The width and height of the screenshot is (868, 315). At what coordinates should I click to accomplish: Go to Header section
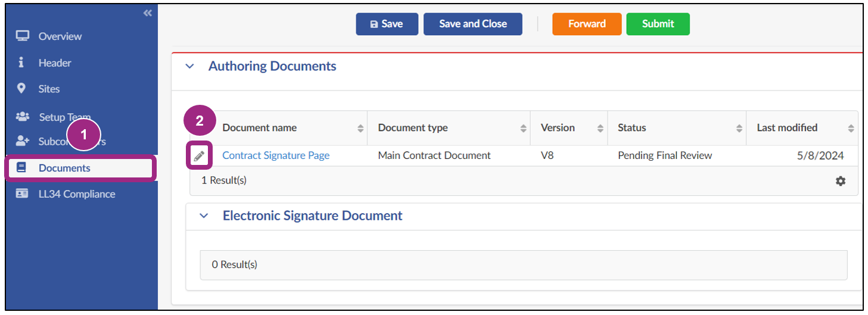click(55, 63)
